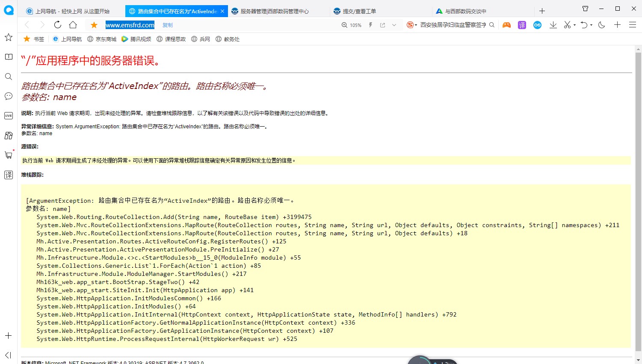Click the blue infinity extension icon
The height and width of the screenshot is (364, 642).
pyautogui.click(x=538, y=25)
